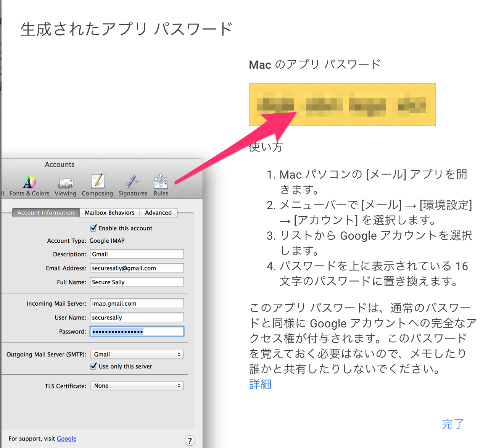Switch to Account Information tab
The image size is (496, 448).
[x=46, y=213]
